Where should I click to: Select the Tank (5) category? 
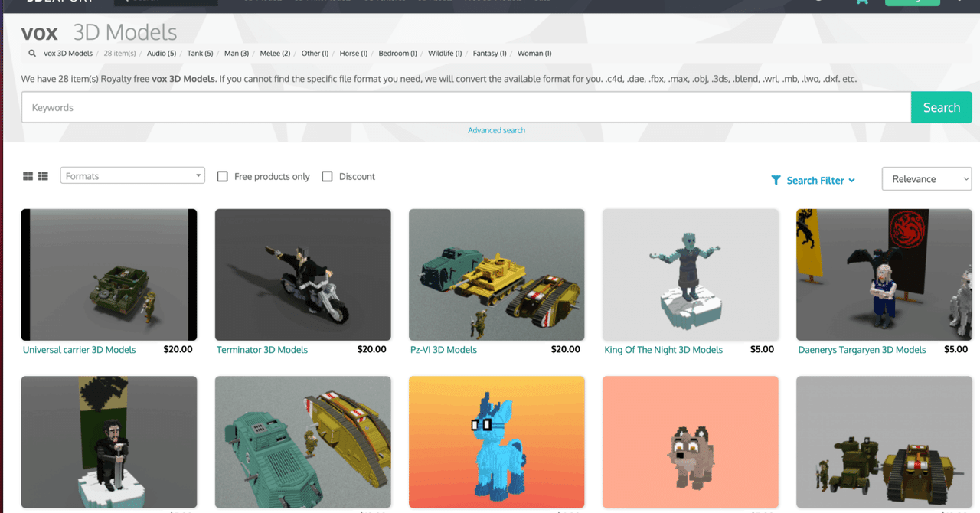pos(200,53)
